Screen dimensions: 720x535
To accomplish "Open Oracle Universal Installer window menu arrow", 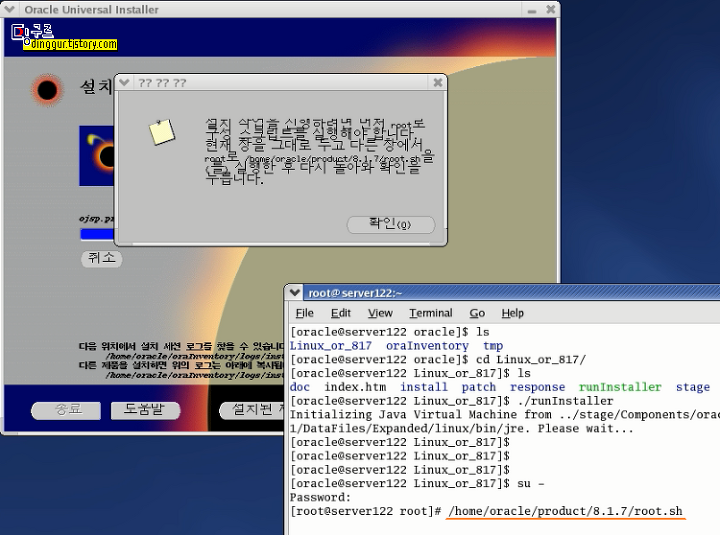I will point(10,9).
